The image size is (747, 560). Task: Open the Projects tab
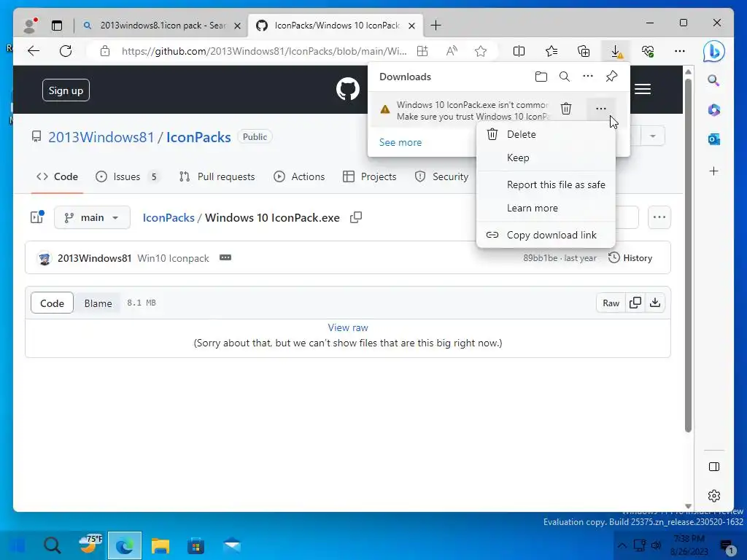tap(370, 176)
